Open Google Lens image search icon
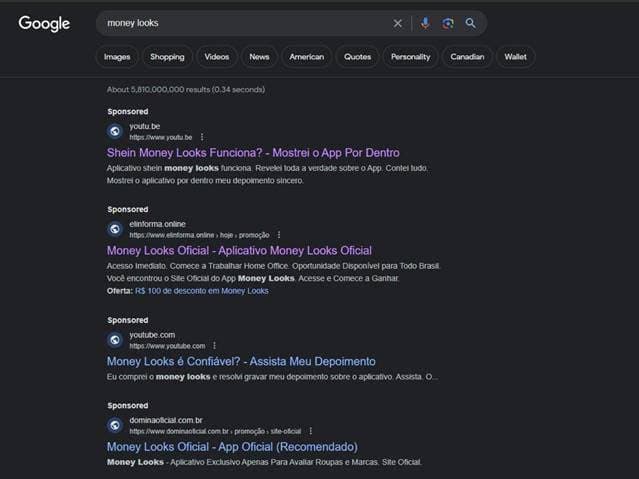Image resolution: width=639 pixels, height=479 pixels. 448,23
